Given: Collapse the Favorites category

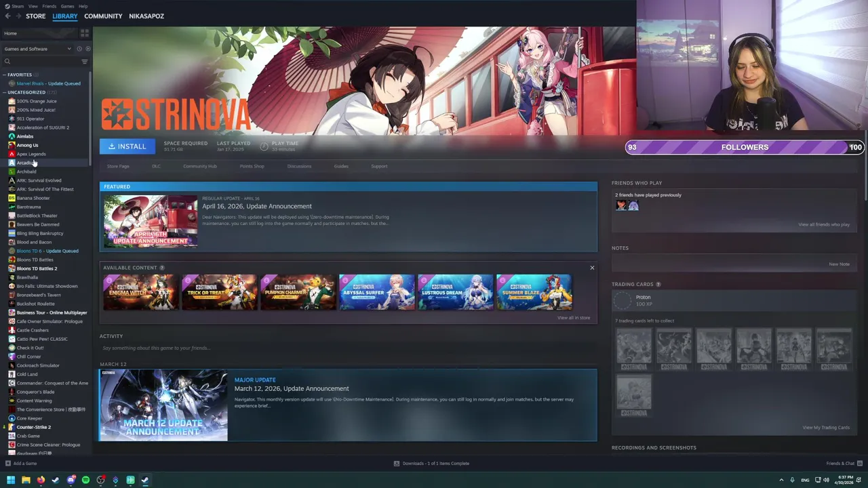Looking at the screenshot, I should point(4,75).
